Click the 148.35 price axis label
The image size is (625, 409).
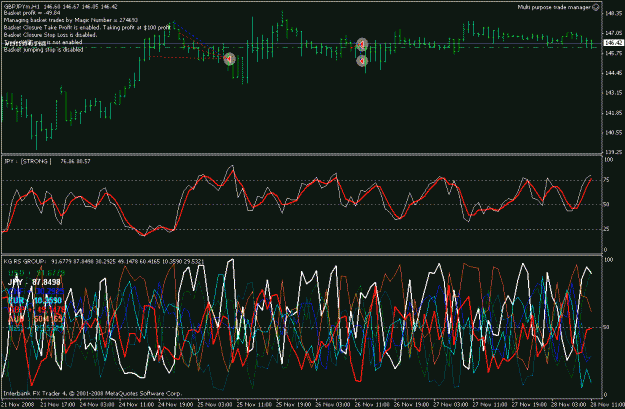pyautogui.click(x=613, y=14)
